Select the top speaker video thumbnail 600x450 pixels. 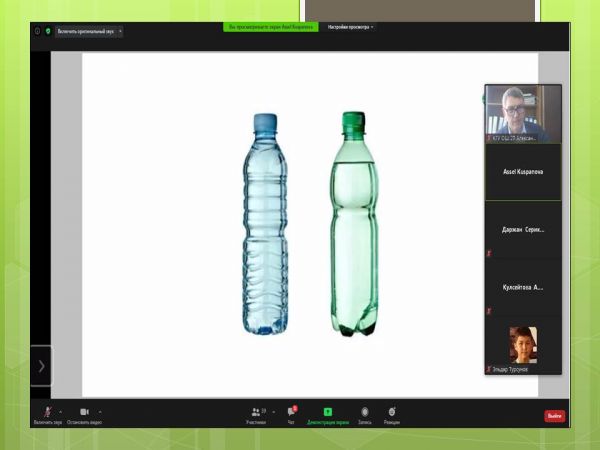tap(523, 113)
